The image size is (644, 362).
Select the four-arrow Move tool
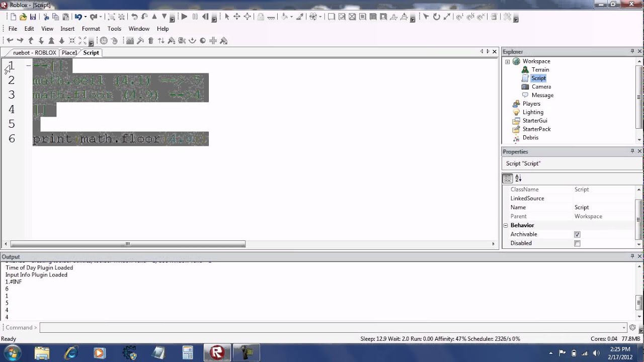pyautogui.click(x=237, y=17)
